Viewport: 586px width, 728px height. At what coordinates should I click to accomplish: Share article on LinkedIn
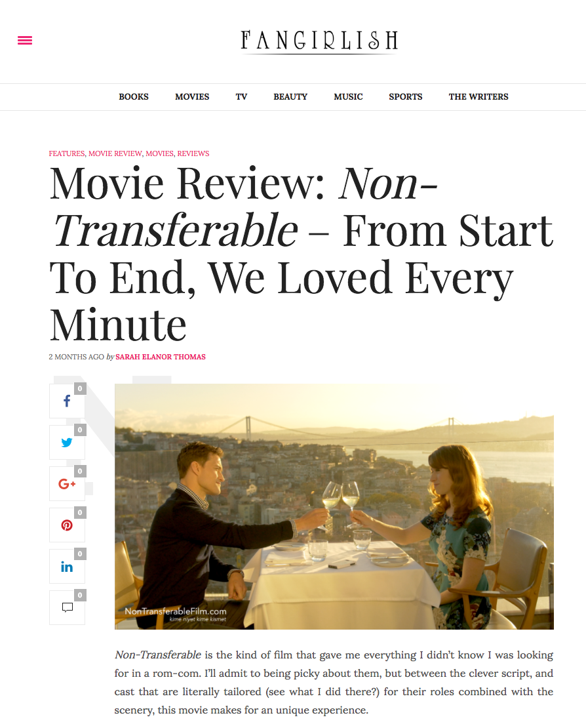pyautogui.click(x=68, y=567)
